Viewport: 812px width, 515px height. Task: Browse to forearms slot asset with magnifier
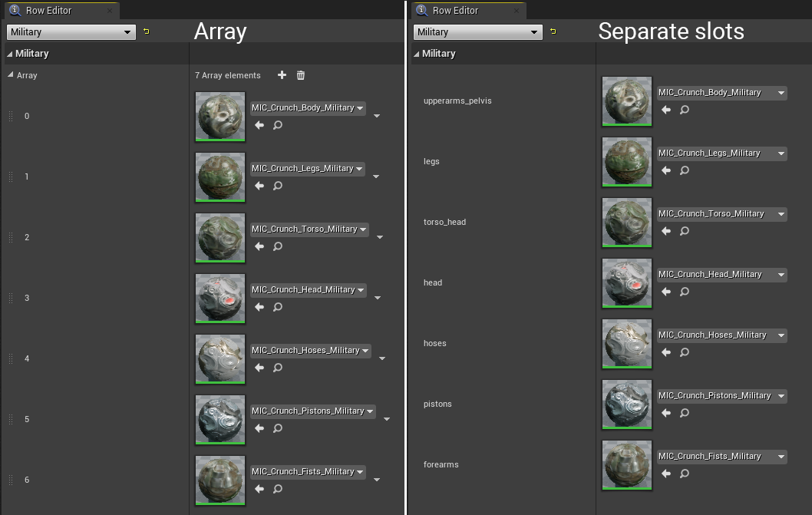684,474
